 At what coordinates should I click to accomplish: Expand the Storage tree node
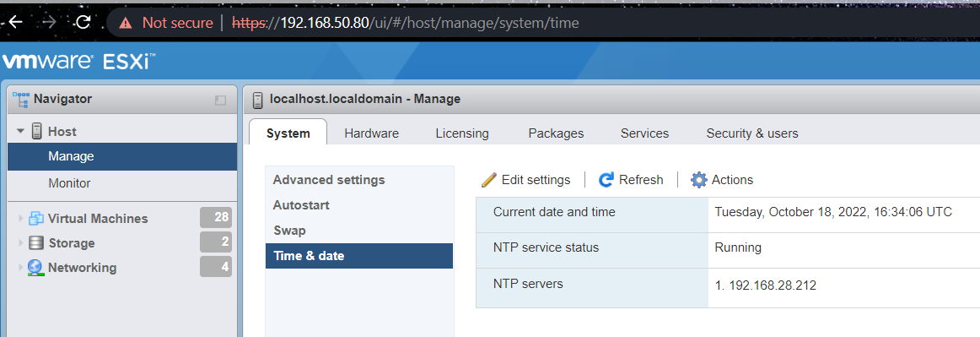tap(20, 243)
